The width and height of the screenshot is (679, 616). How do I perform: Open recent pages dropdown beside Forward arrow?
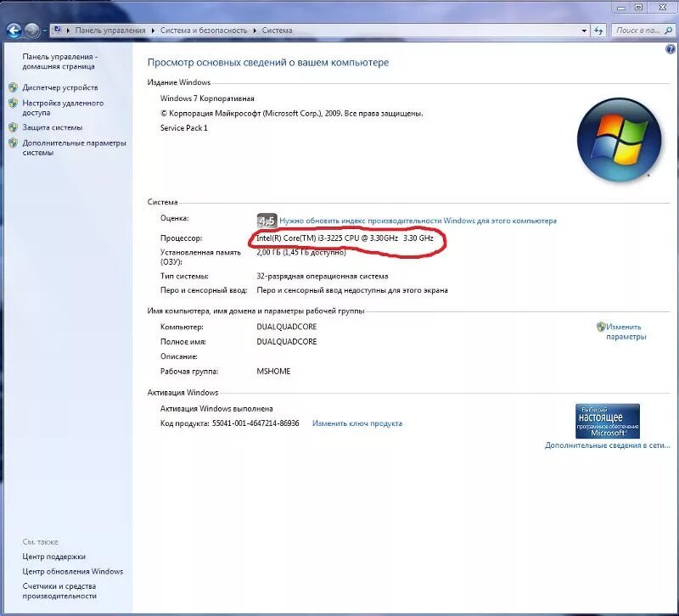(44, 31)
